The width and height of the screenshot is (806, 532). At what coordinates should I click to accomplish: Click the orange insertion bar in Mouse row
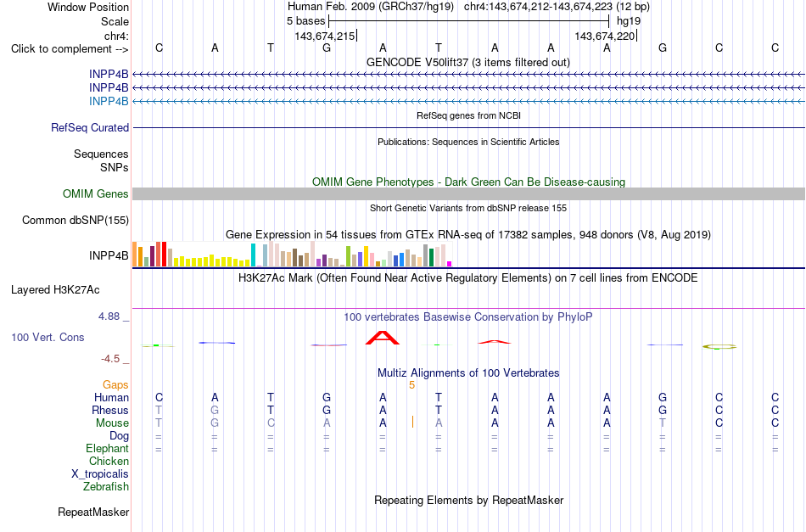click(x=413, y=422)
